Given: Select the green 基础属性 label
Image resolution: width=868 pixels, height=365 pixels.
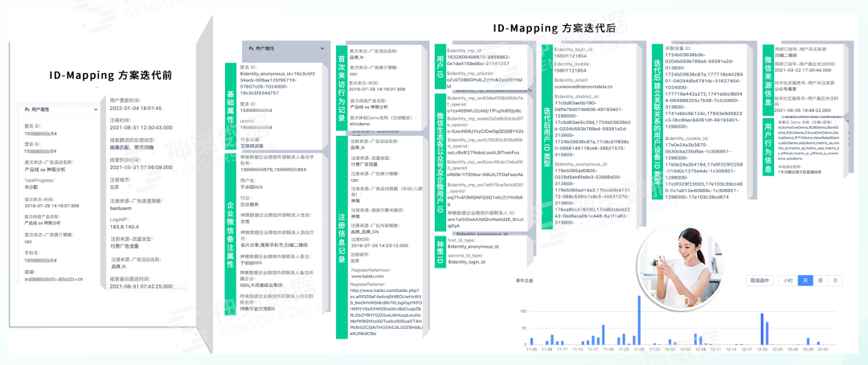Looking at the screenshot, I should point(231,106).
